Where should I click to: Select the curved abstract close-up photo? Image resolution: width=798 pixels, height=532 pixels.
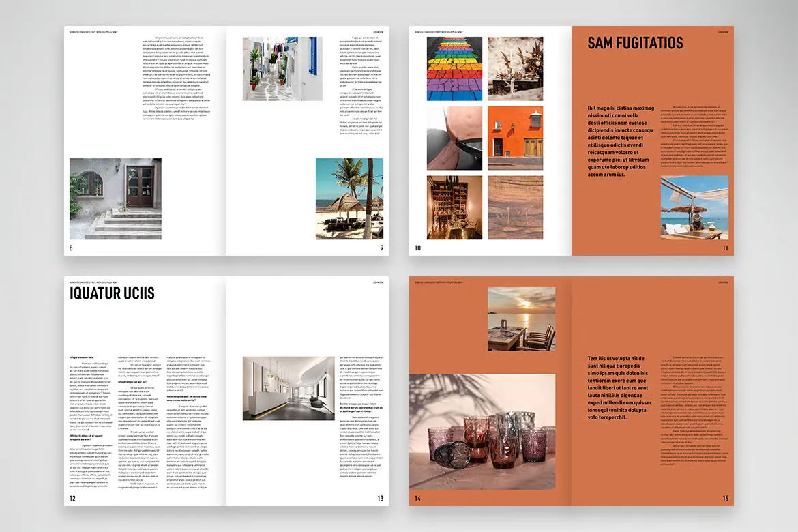(454, 138)
